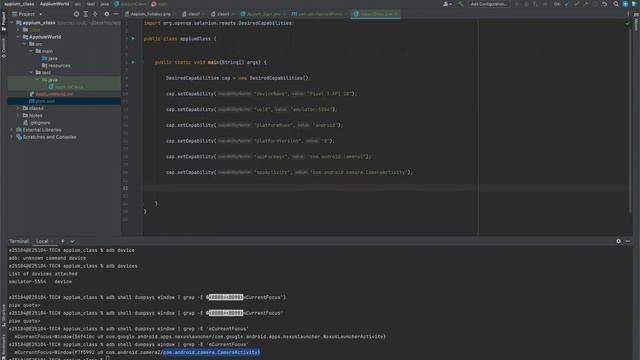Select java folder under main

50,58
